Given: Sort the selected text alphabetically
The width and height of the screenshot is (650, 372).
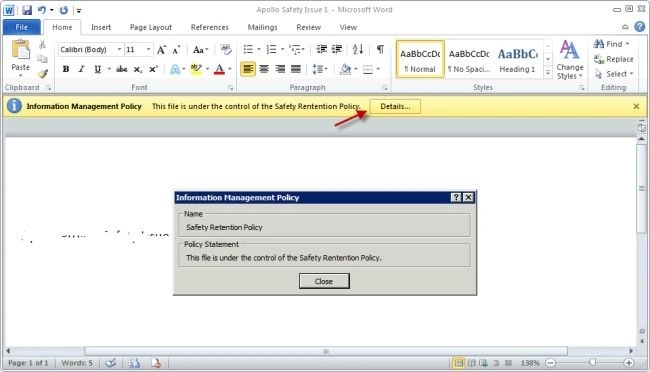Looking at the screenshot, I should click(x=358, y=49).
